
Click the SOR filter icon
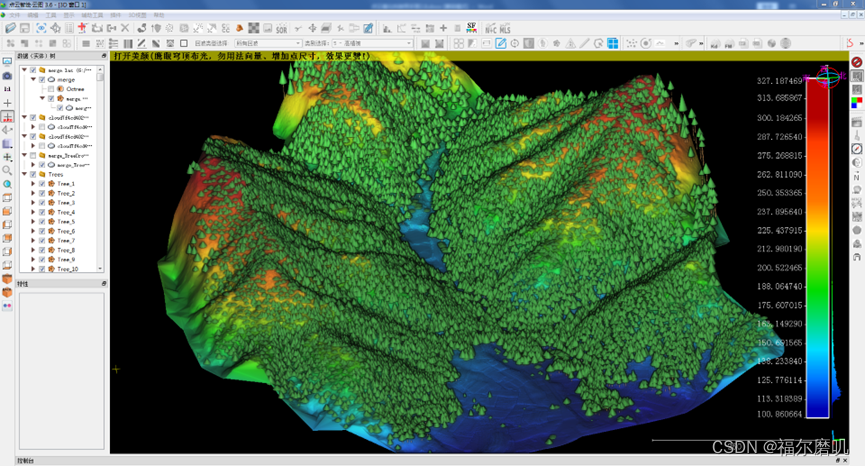coord(282,28)
